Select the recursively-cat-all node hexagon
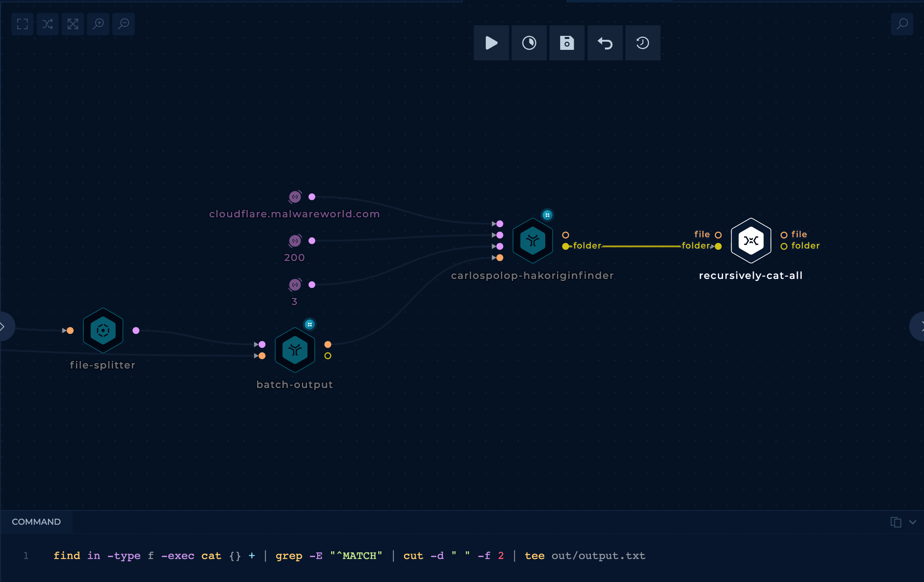The image size is (924, 582). coord(751,240)
